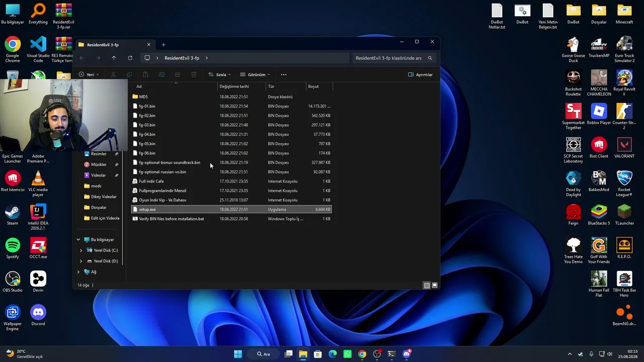
Task: Select Wallpaper Engine desktop icon
Action: (13, 318)
